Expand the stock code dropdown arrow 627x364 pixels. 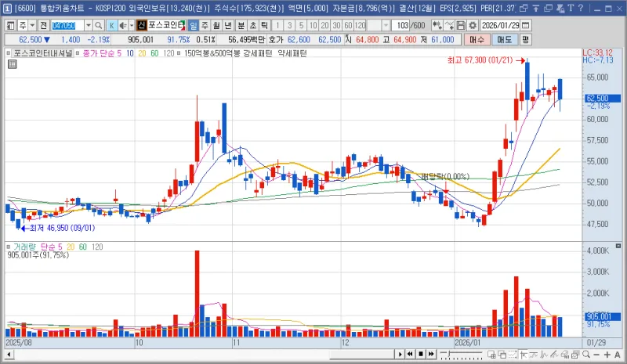pyautogui.click(x=89, y=25)
